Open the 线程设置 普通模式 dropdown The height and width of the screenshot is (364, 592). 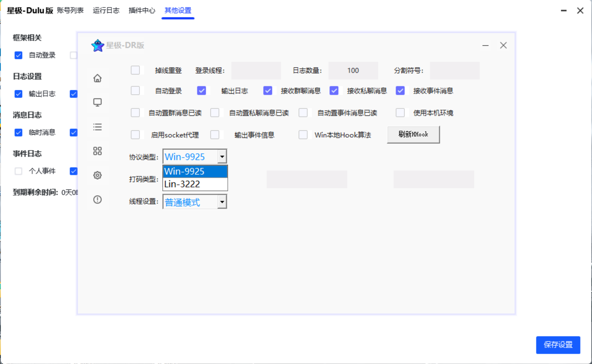point(222,202)
